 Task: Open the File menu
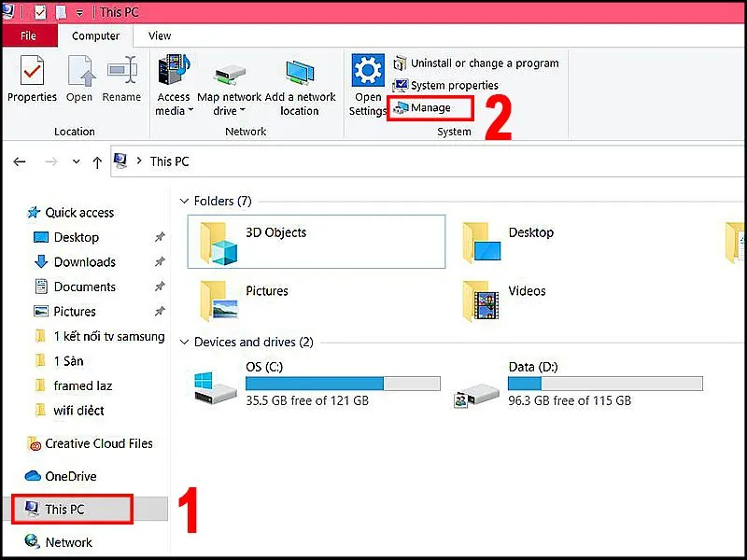pos(29,35)
